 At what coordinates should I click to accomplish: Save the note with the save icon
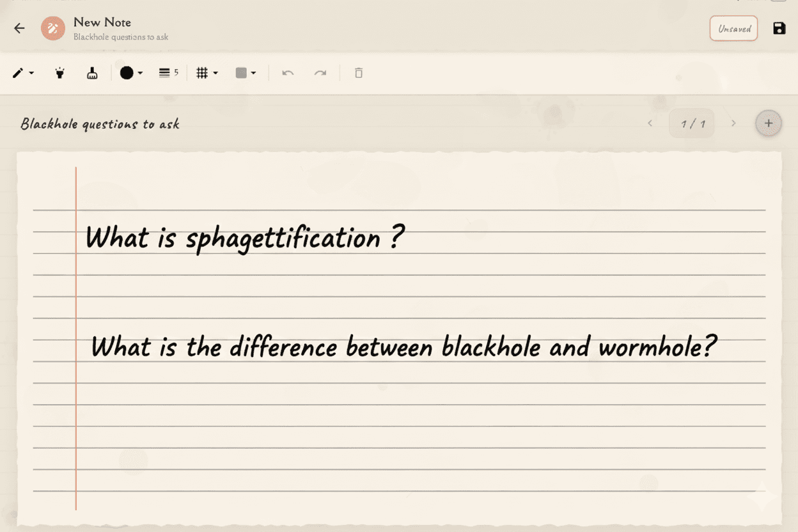779,28
